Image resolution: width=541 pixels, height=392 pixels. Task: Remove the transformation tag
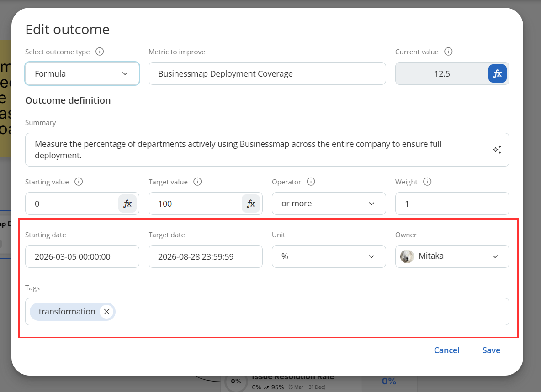point(106,312)
